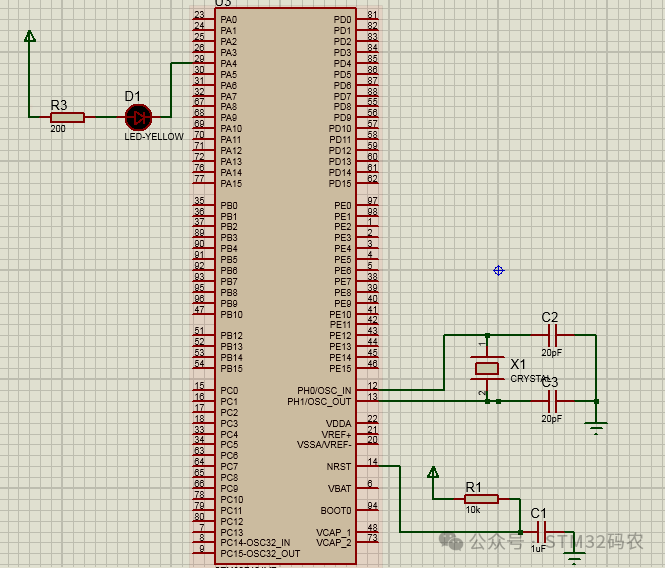Select capacitor C2 symbol
Screen dimensions: 665x568
[x=552, y=335]
